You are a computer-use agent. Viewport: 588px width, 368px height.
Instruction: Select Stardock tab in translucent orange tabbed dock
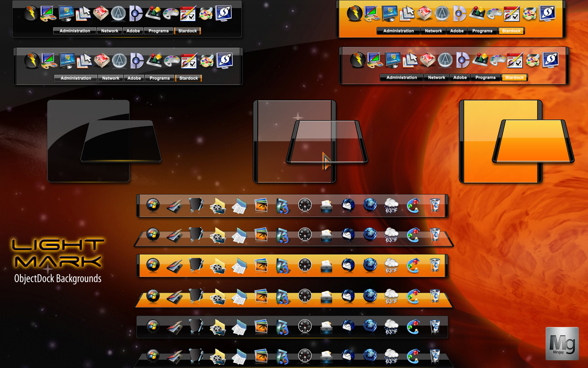tap(514, 77)
